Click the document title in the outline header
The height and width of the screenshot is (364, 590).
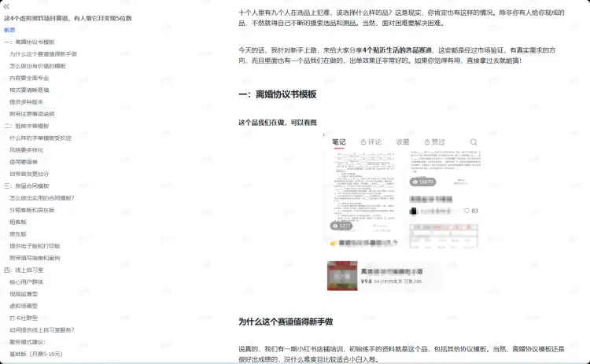tap(68, 18)
